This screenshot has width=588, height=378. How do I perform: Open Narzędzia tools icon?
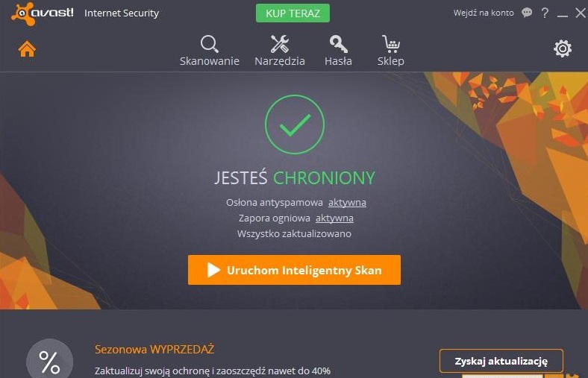pos(279,44)
